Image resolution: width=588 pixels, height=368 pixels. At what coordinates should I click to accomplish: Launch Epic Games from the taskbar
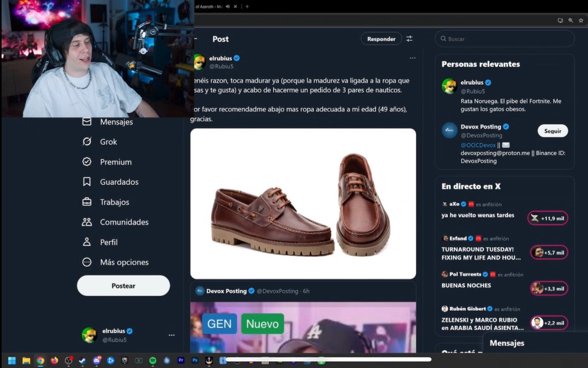[124, 361]
